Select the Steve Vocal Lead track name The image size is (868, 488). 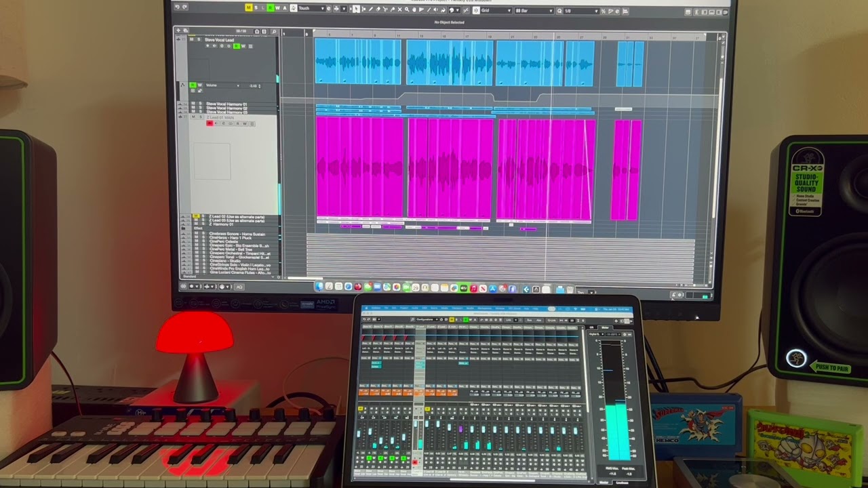tap(219, 40)
